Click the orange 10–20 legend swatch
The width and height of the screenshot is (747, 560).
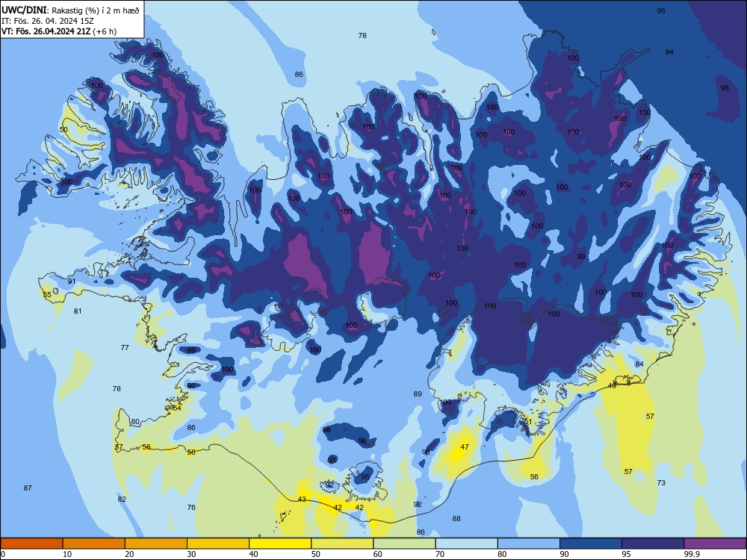coord(94,544)
